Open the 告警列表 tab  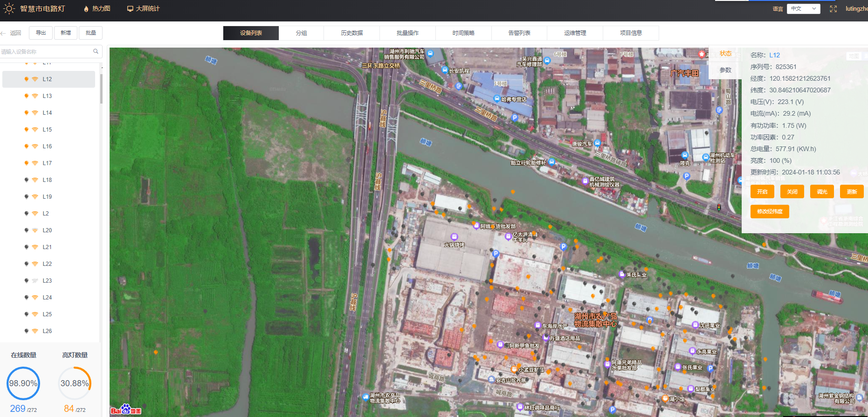pos(519,33)
